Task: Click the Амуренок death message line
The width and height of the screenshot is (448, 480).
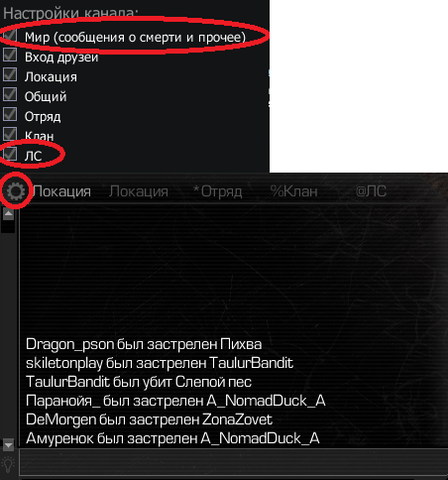Action: click(172, 438)
